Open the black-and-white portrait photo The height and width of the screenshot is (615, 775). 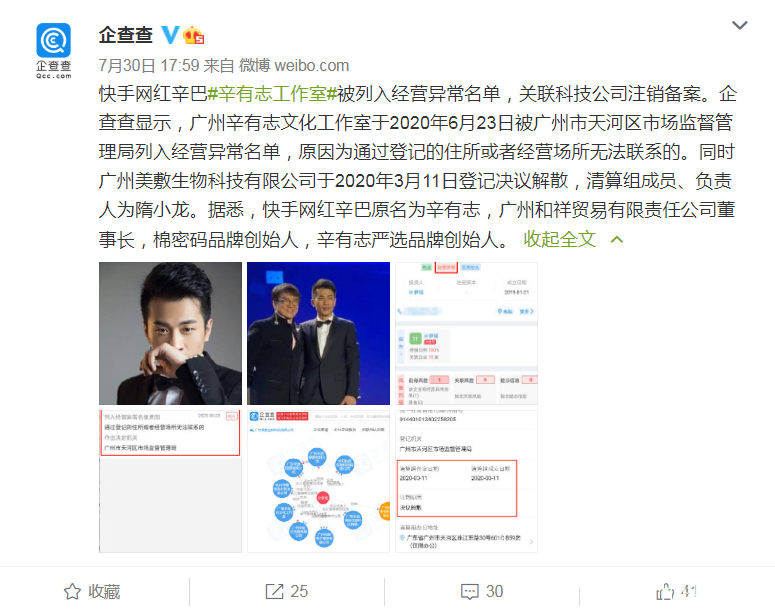point(171,333)
